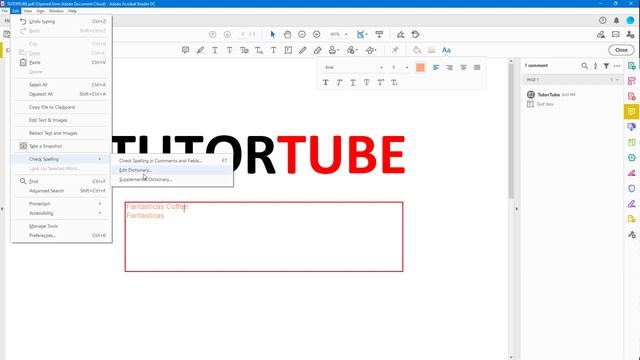Toggle underline formatting in text properties
Screen dimensions: 640x360
click(353, 82)
